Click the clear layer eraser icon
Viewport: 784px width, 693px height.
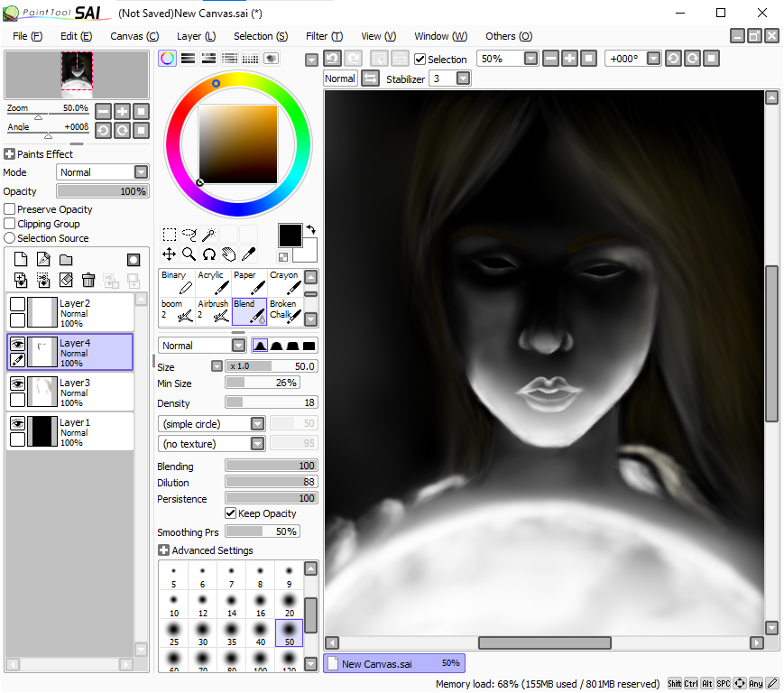point(66,280)
